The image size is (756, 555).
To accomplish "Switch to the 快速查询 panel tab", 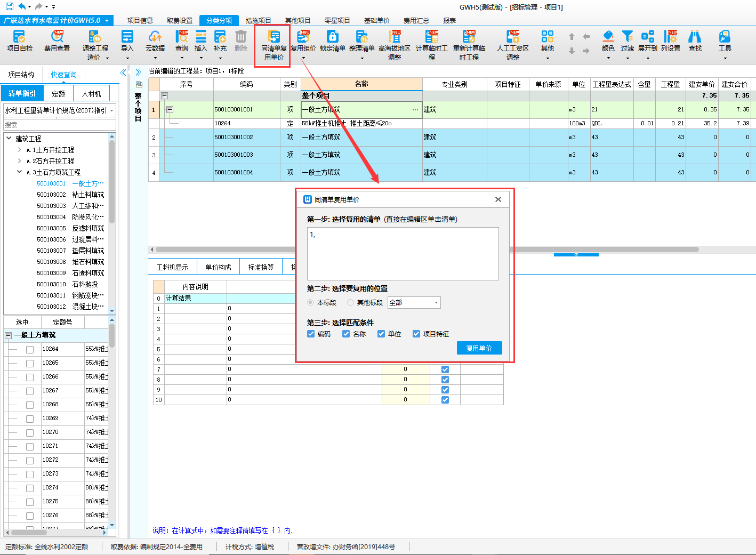I will click(x=64, y=75).
